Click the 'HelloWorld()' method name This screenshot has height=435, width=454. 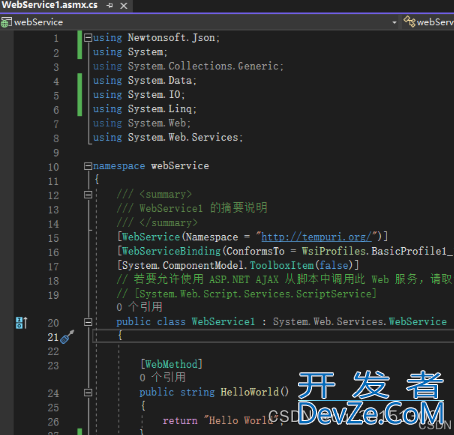(255, 392)
